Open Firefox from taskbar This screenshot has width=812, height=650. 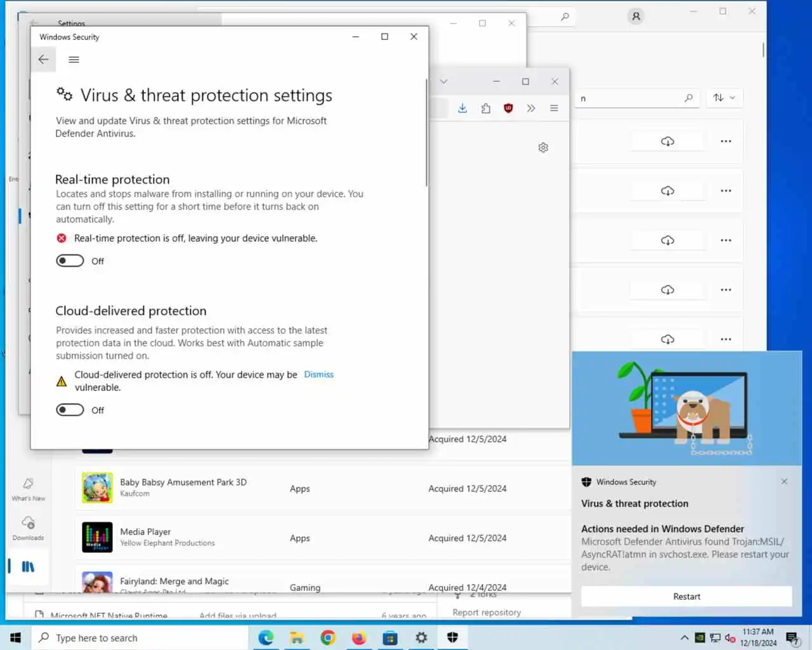click(x=359, y=637)
